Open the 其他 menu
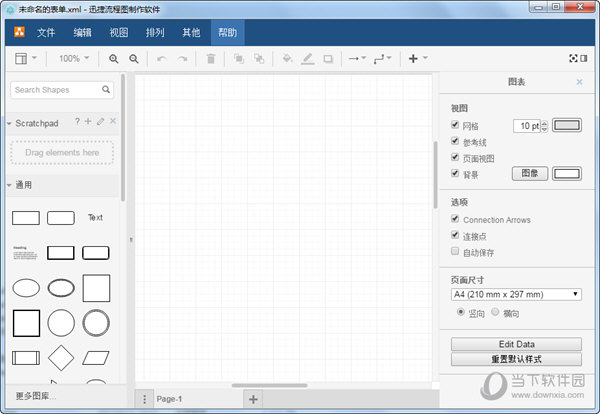This screenshot has width=600, height=414. (x=191, y=33)
